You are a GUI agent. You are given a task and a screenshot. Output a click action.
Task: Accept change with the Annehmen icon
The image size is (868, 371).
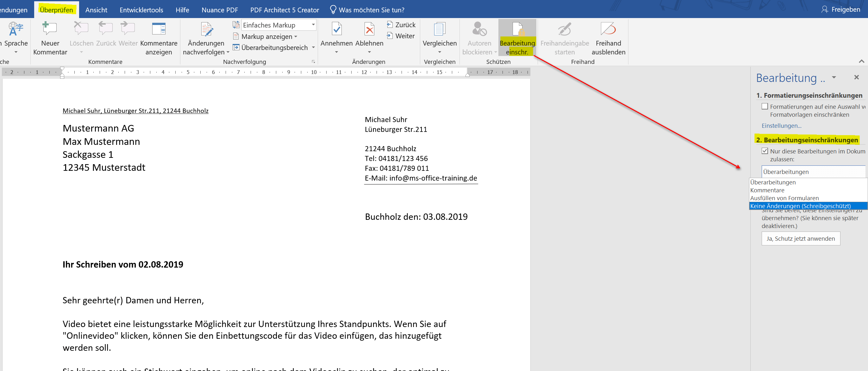(337, 29)
